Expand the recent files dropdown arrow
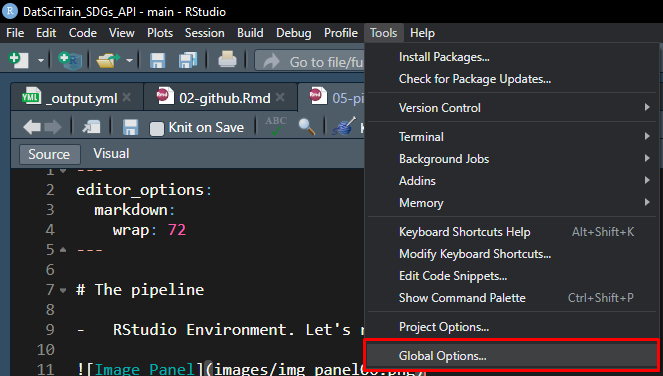Viewport: 663px width, 376px height. 129,60
